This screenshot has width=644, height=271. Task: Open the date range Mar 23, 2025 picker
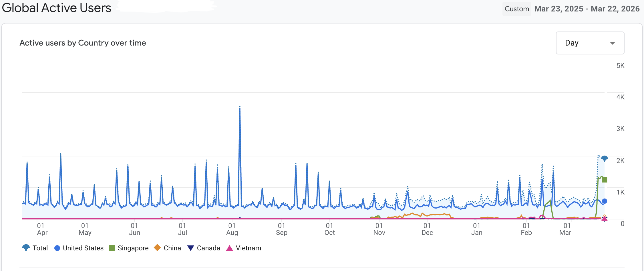click(587, 9)
